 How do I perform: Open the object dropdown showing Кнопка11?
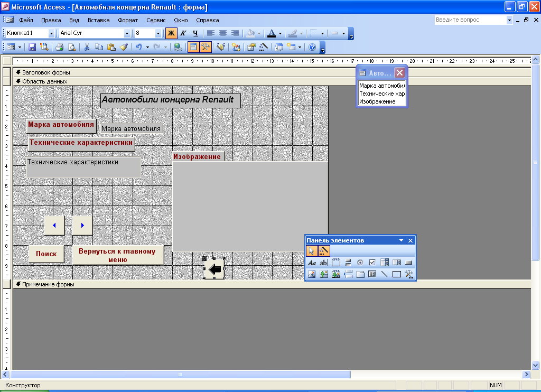coord(51,33)
